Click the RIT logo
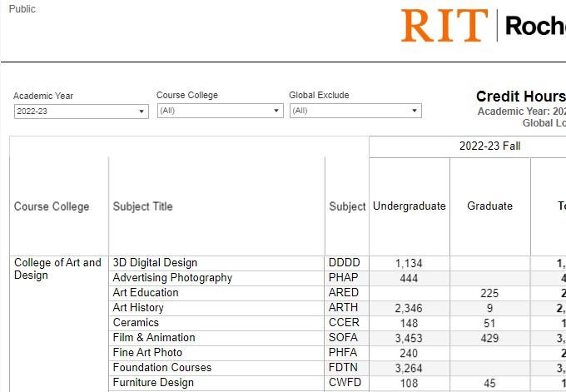The height and width of the screenshot is (392, 566). click(444, 26)
